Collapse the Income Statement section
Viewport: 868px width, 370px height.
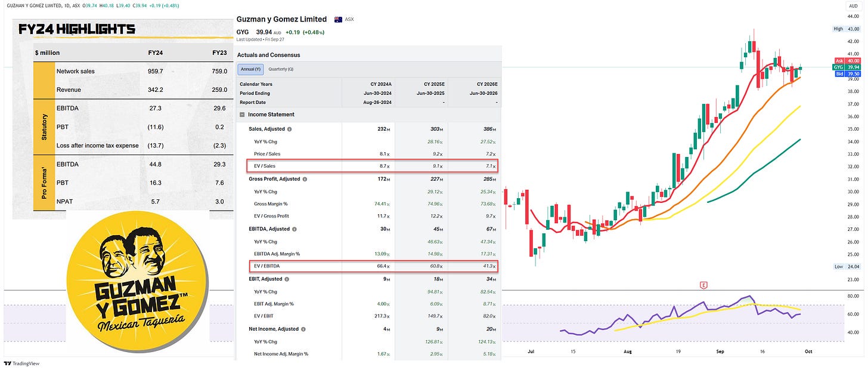pyautogui.click(x=242, y=115)
